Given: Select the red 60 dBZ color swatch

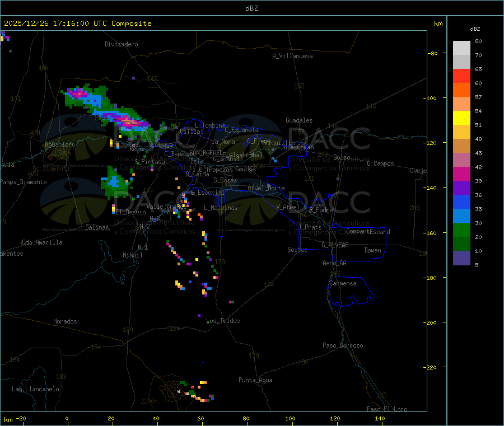Looking at the screenshot, I should coord(461,76).
